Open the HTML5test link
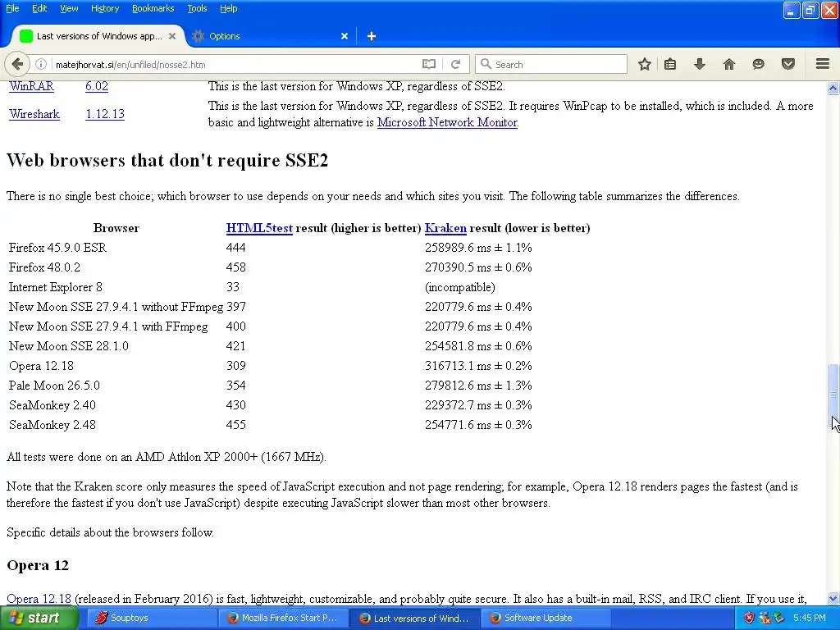 (x=259, y=228)
